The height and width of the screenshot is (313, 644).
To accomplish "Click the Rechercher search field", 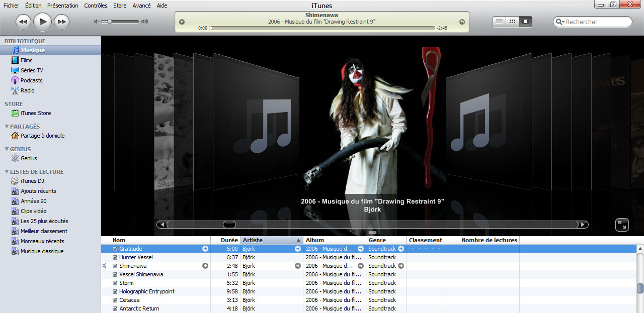I will pyautogui.click(x=593, y=22).
